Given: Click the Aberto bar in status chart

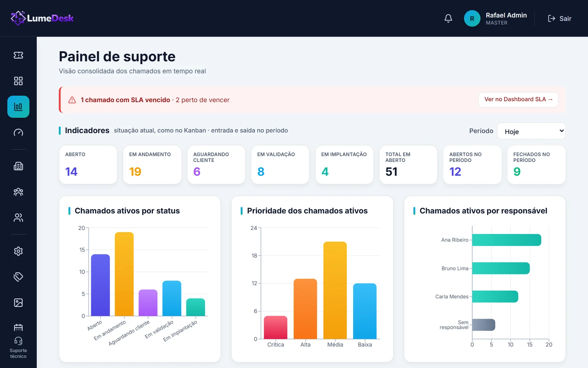Looking at the screenshot, I should point(100,285).
